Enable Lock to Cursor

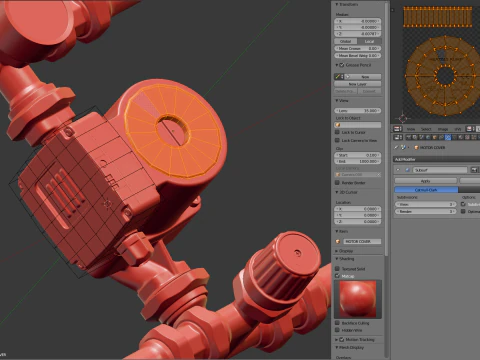337,132
